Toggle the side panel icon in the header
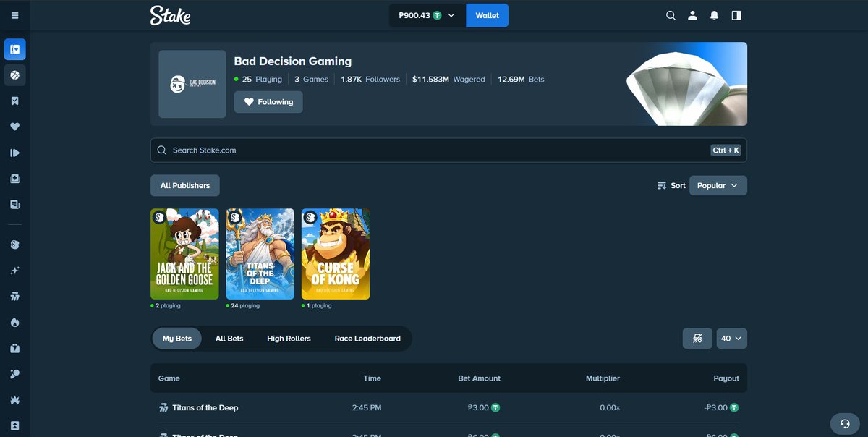The image size is (868, 437). coord(736,15)
